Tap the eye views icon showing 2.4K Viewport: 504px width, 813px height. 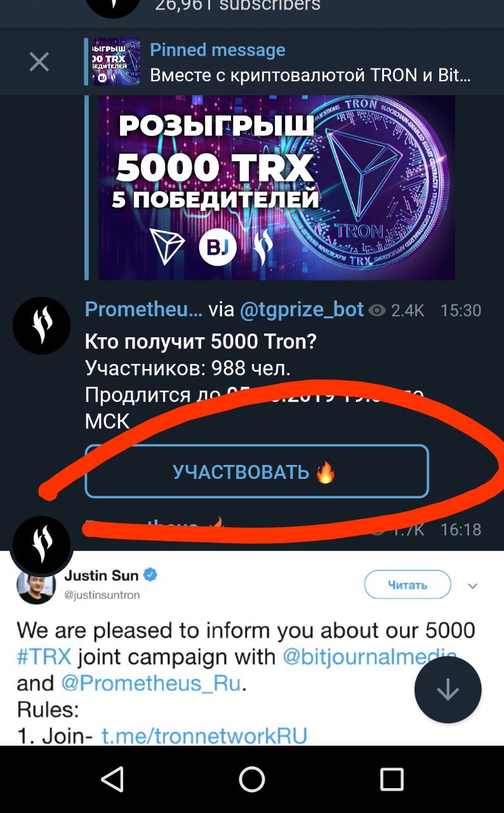pyautogui.click(x=378, y=310)
